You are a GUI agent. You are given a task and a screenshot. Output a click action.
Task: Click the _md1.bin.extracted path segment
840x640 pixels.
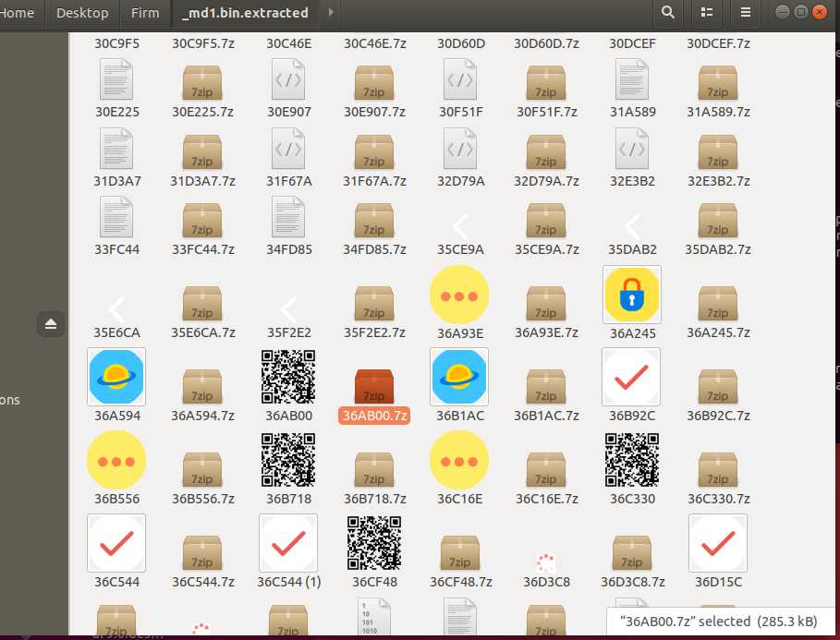[245, 12]
